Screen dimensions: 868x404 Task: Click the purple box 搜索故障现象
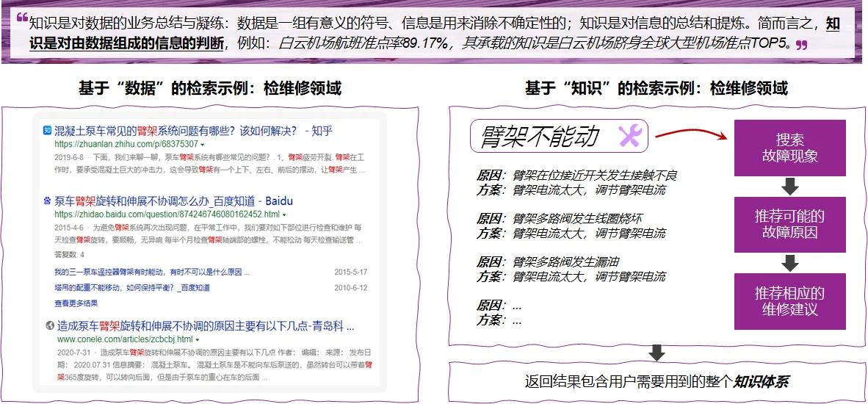[x=789, y=148]
